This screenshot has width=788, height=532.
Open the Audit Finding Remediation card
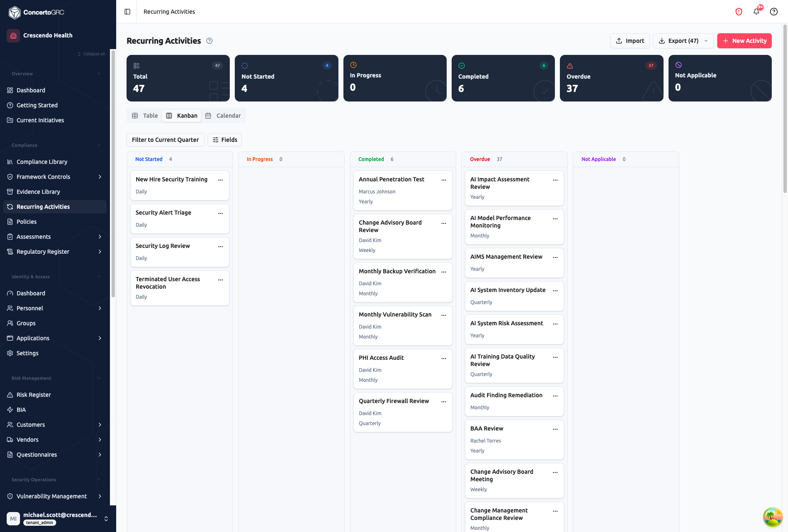pos(514,401)
